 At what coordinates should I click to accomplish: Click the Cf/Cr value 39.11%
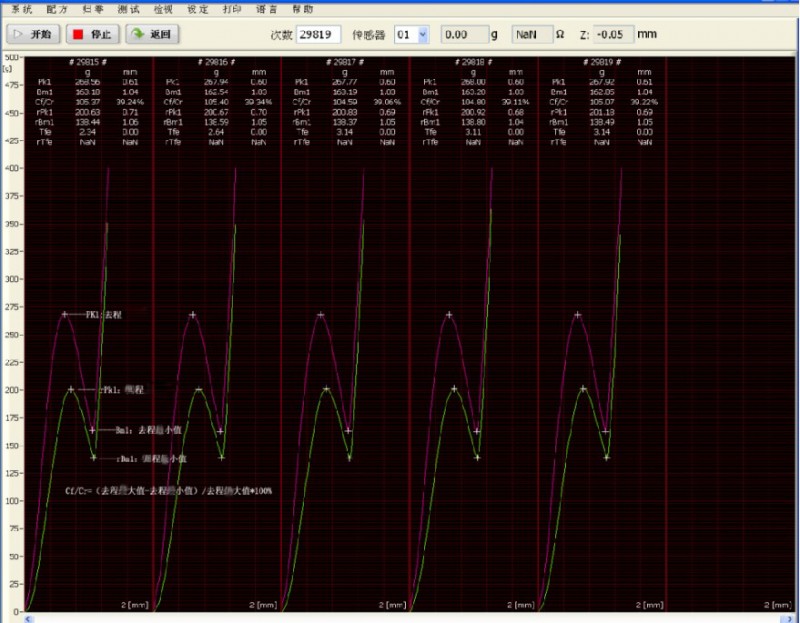tap(516, 102)
